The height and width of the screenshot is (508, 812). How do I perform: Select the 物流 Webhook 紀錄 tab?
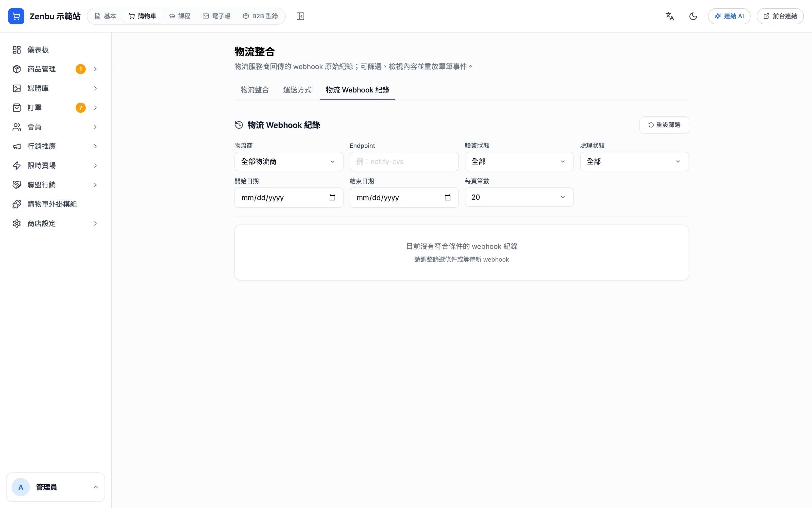pyautogui.click(x=357, y=90)
